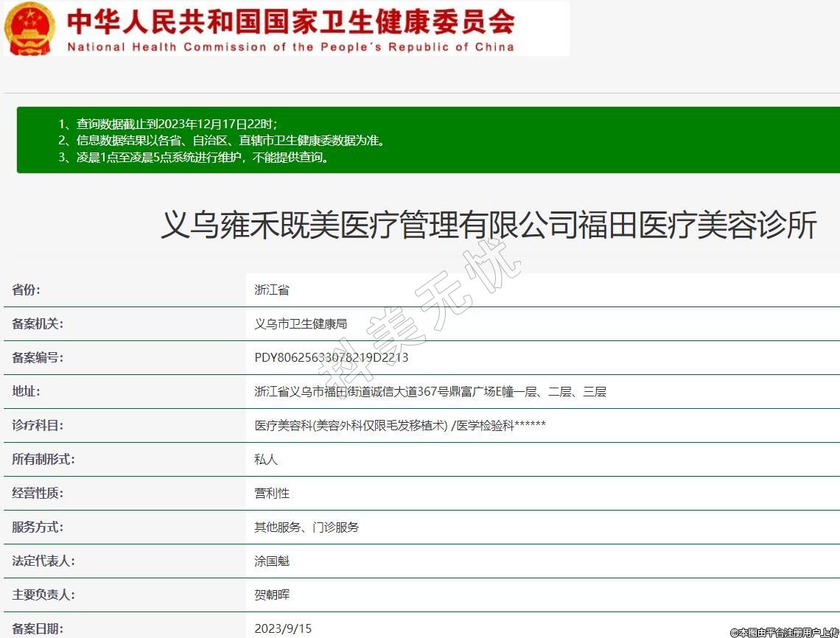Click the address value with 诚信大道367号
Viewport: 840px width, 638px height.
430,391
